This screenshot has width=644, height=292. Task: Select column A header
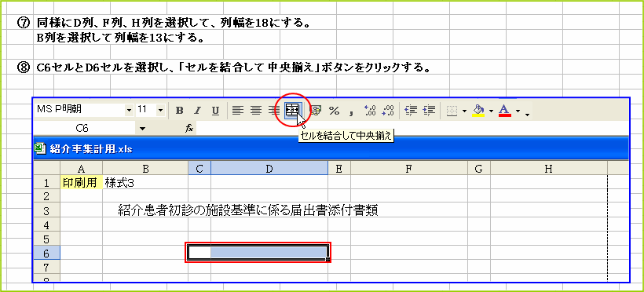[82, 169]
